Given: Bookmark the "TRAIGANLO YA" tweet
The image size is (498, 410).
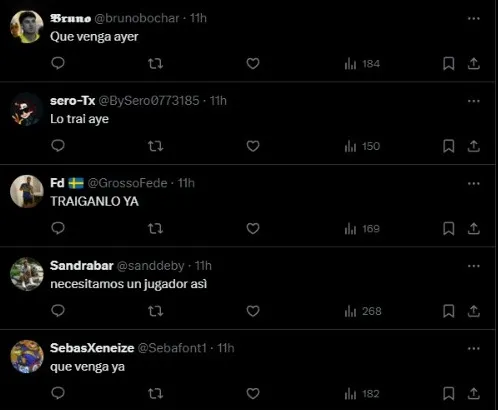Looking at the screenshot, I should coord(449,229).
